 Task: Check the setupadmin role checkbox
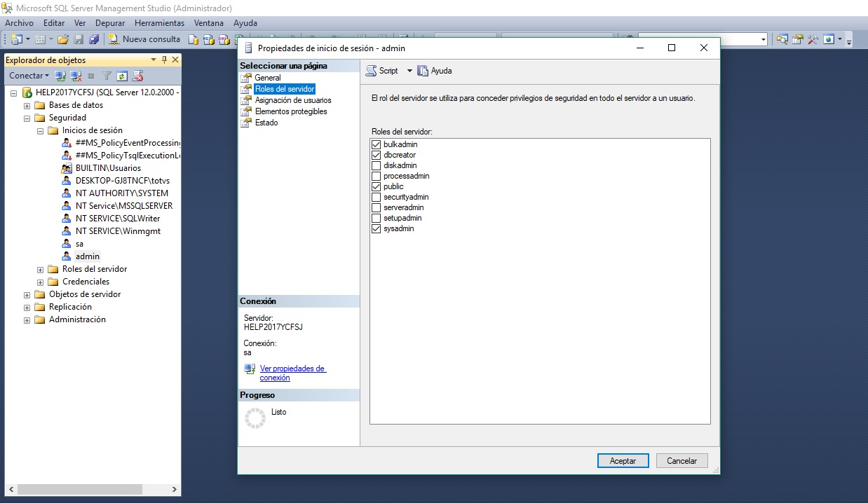point(377,218)
